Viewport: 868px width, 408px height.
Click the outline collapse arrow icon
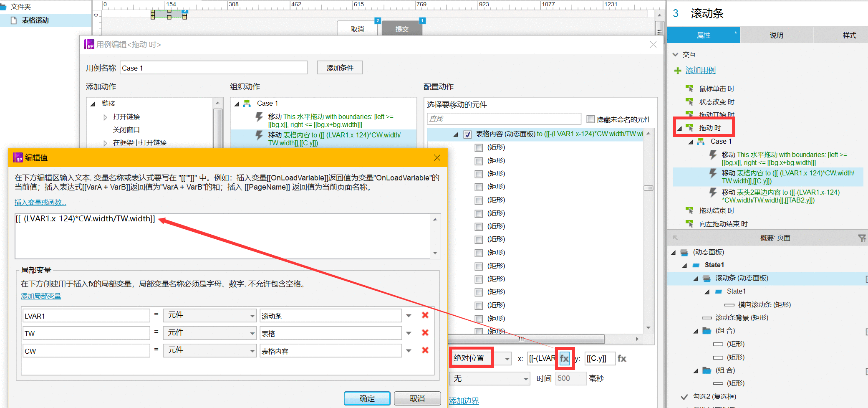(675, 238)
